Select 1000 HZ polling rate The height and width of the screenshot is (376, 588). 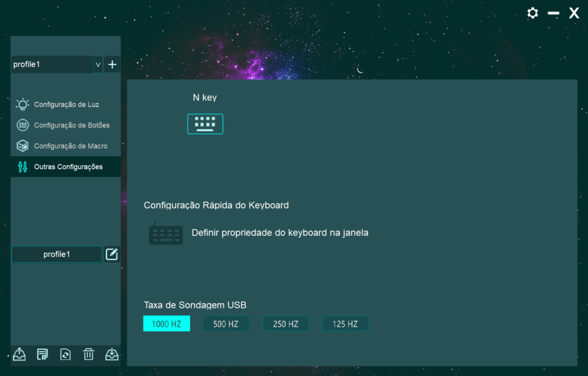167,324
